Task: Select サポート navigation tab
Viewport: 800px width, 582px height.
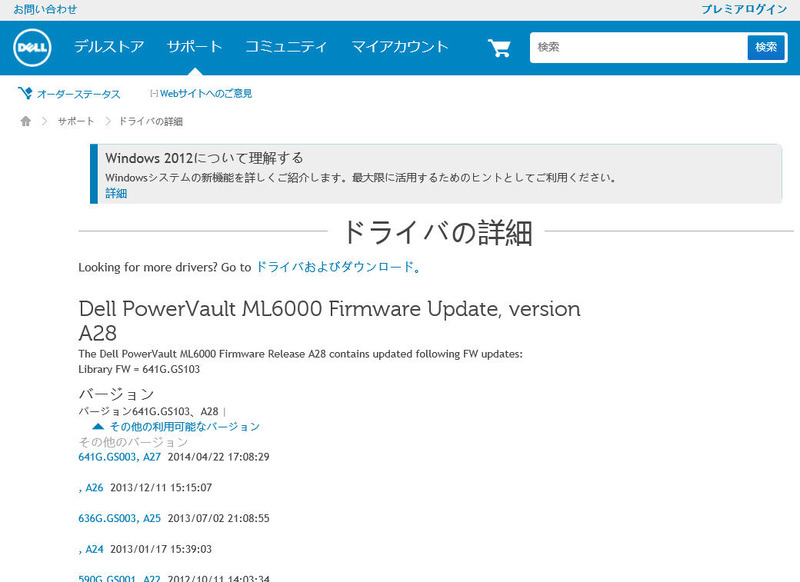Action: 194,47
